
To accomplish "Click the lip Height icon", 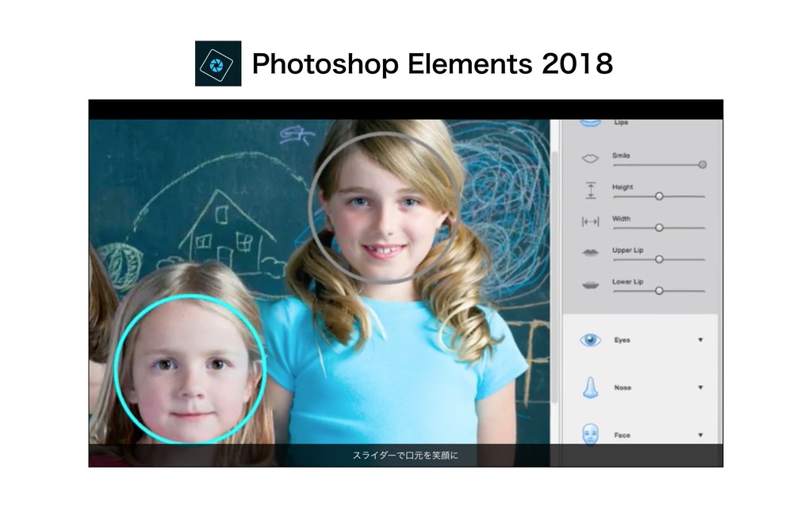I will (590, 190).
